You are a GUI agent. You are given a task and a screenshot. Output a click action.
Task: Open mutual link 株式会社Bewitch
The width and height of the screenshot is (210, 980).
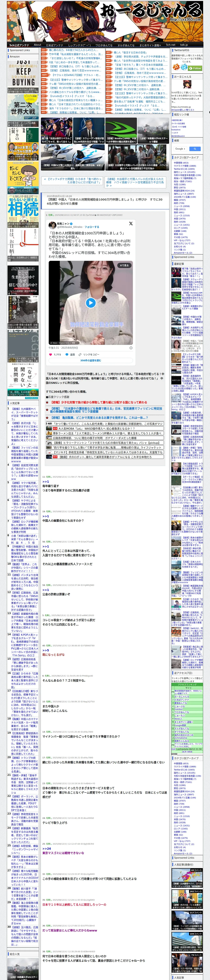tap(178, 136)
